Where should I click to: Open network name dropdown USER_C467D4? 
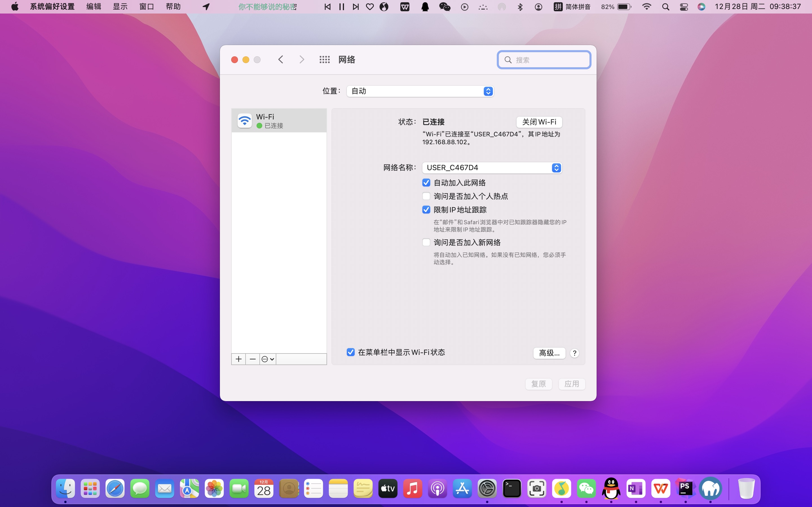tap(492, 168)
